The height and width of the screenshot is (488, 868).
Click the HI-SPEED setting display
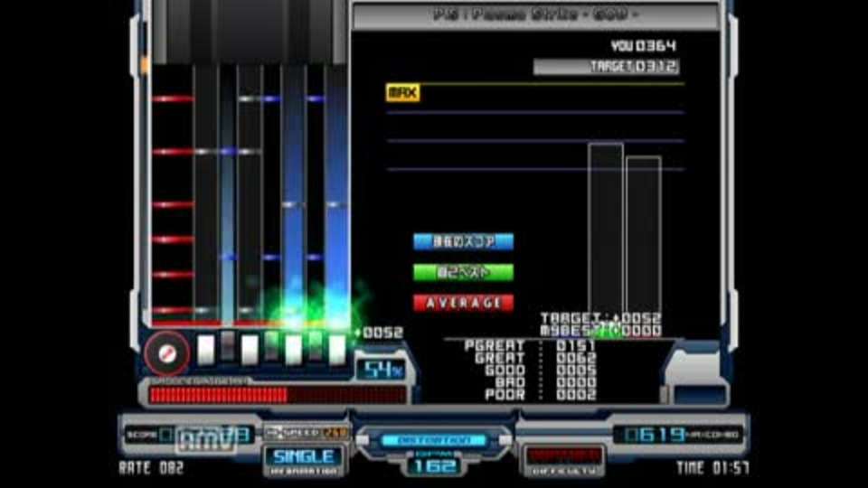[x=307, y=432]
